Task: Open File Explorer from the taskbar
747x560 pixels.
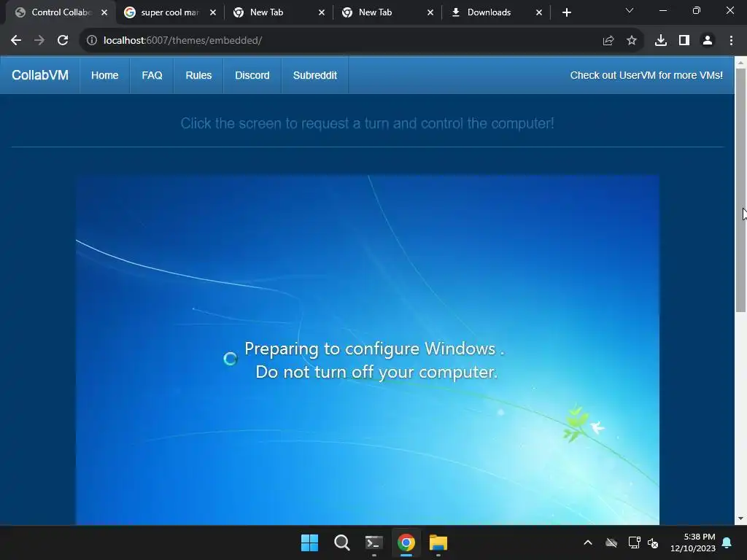Action: coord(438,542)
